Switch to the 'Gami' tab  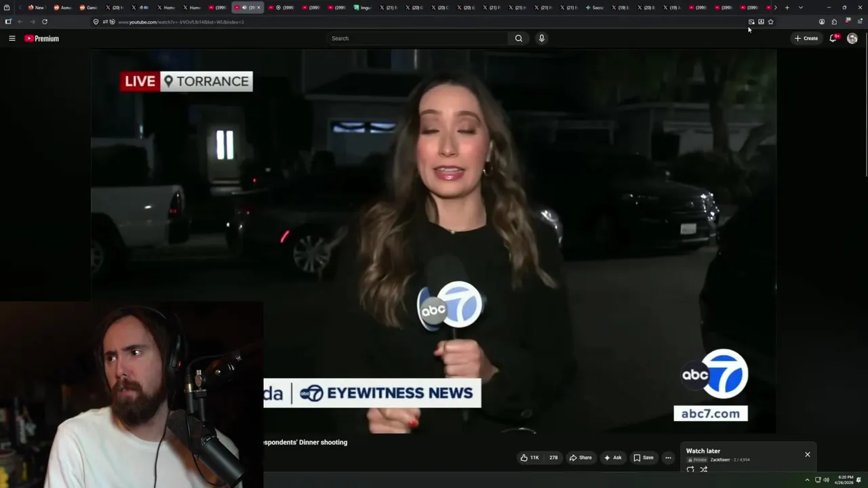click(x=88, y=7)
